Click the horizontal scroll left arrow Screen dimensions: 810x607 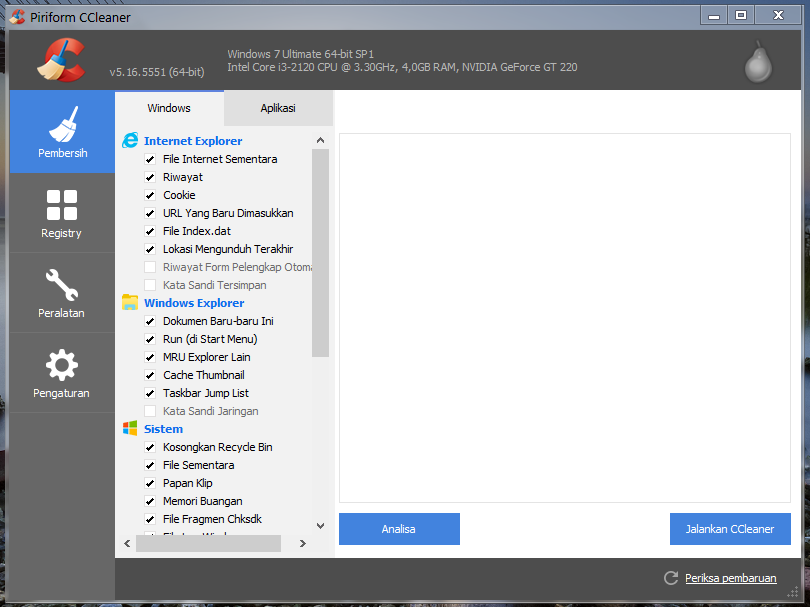point(127,543)
